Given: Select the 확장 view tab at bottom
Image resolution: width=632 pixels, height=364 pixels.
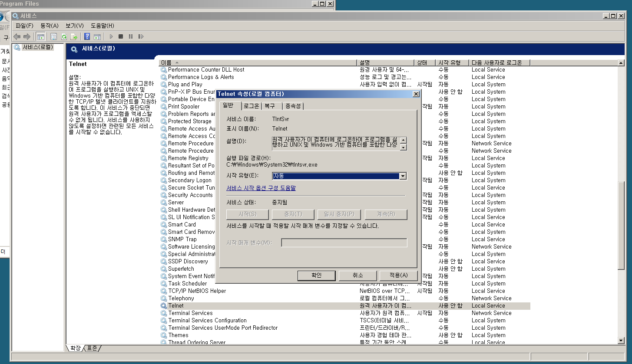Looking at the screenshot, I should pyautogui.click(x=75, y=348).
